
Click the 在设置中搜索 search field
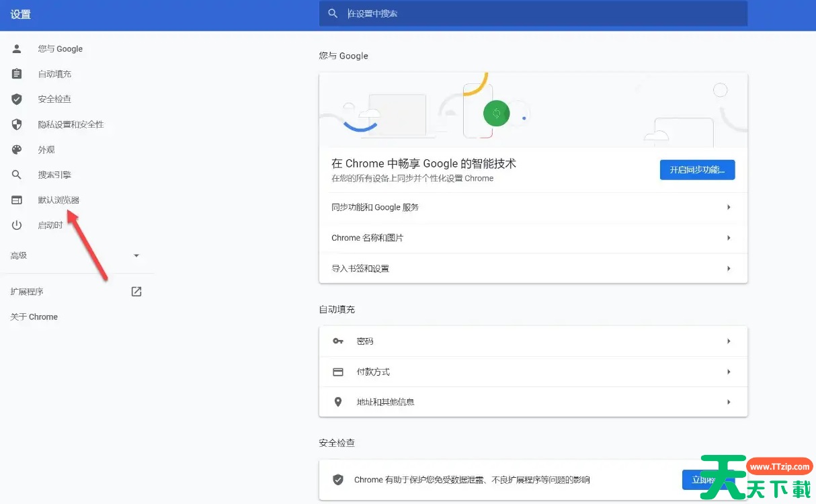coord(533,13)
